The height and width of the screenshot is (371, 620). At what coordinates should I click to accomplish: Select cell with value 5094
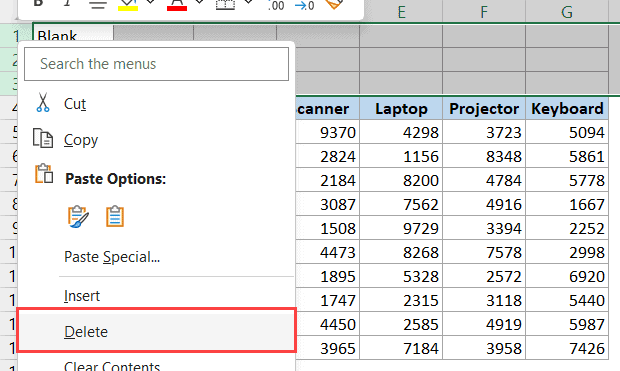567,132
